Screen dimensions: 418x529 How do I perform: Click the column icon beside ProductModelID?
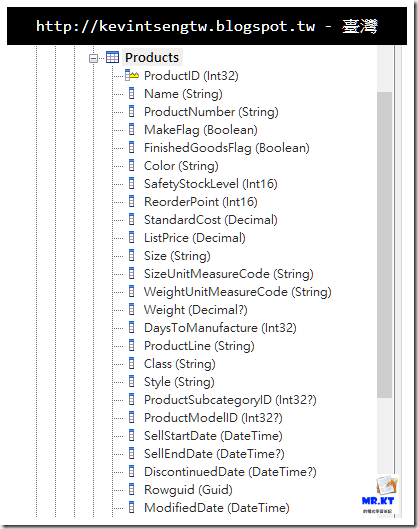tap(132, 417)
